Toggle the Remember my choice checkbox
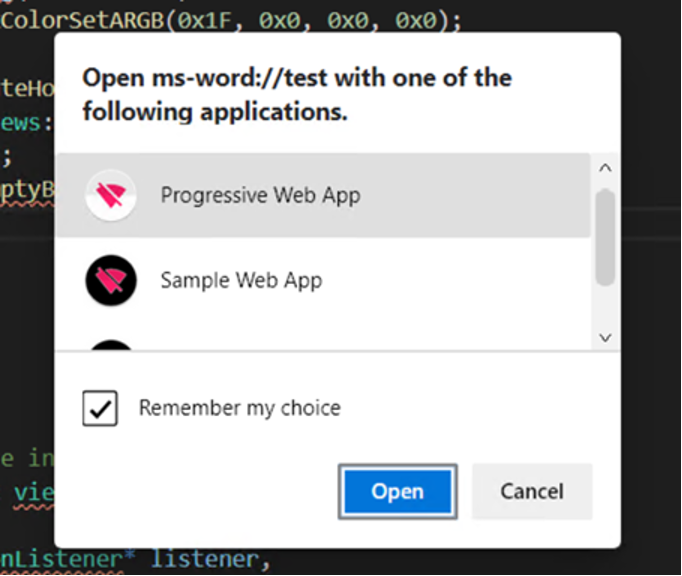682x576 pixels. point(100,408)
